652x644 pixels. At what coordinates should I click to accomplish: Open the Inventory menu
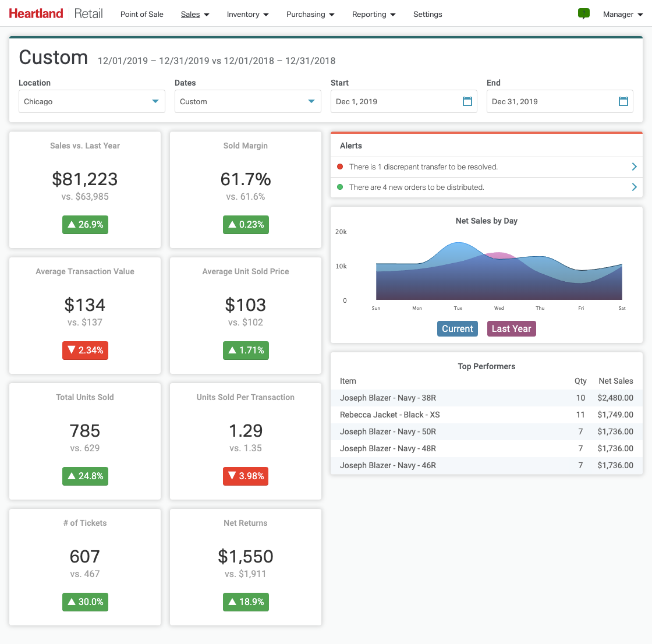[x=247, y=14]
